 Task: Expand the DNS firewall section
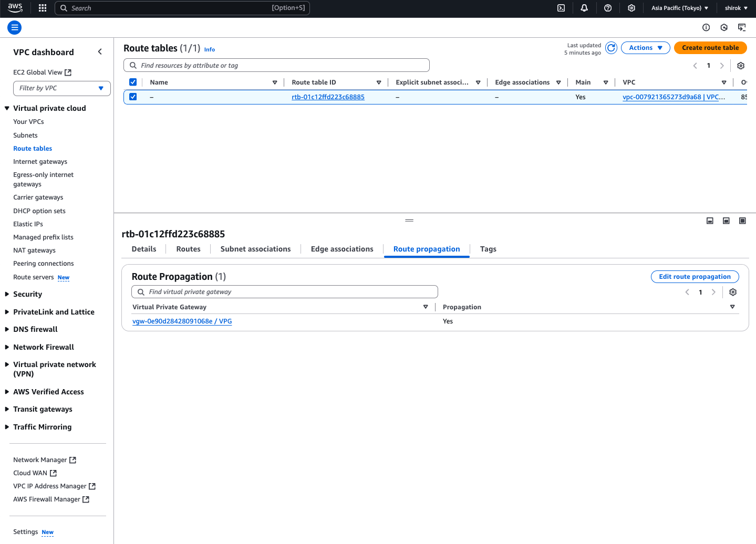[x=7, y=329]
